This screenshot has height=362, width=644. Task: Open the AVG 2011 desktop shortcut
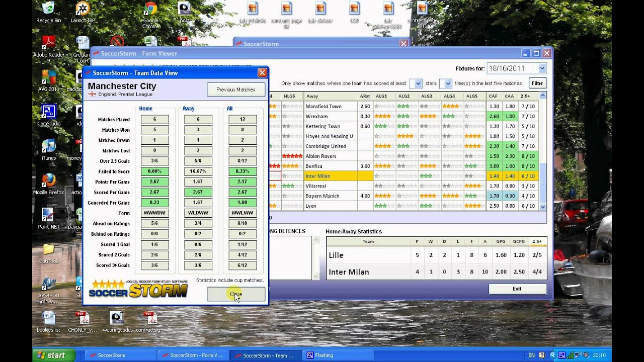[x=48, y=80]
